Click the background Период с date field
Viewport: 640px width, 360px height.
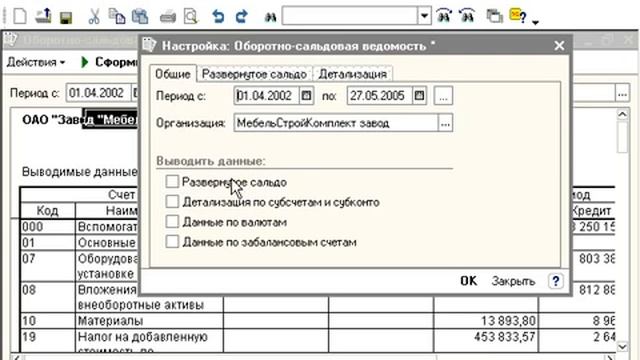pos(98,93)
